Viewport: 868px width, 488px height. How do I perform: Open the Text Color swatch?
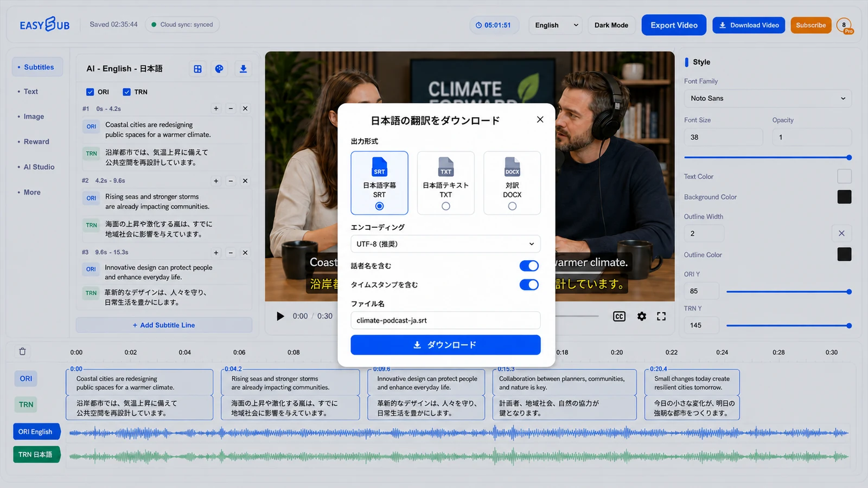tap(844, 176)
